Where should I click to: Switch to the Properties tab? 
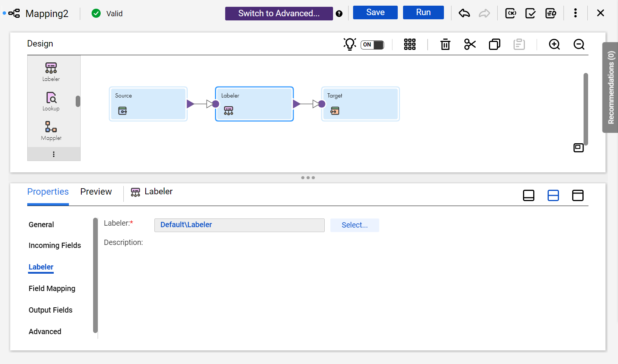48,192
